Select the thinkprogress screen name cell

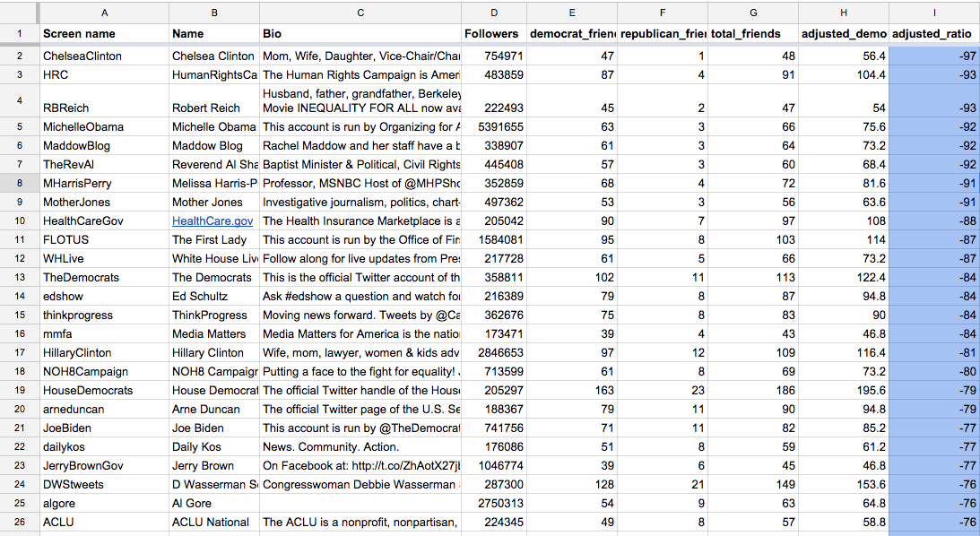point(104,316)
